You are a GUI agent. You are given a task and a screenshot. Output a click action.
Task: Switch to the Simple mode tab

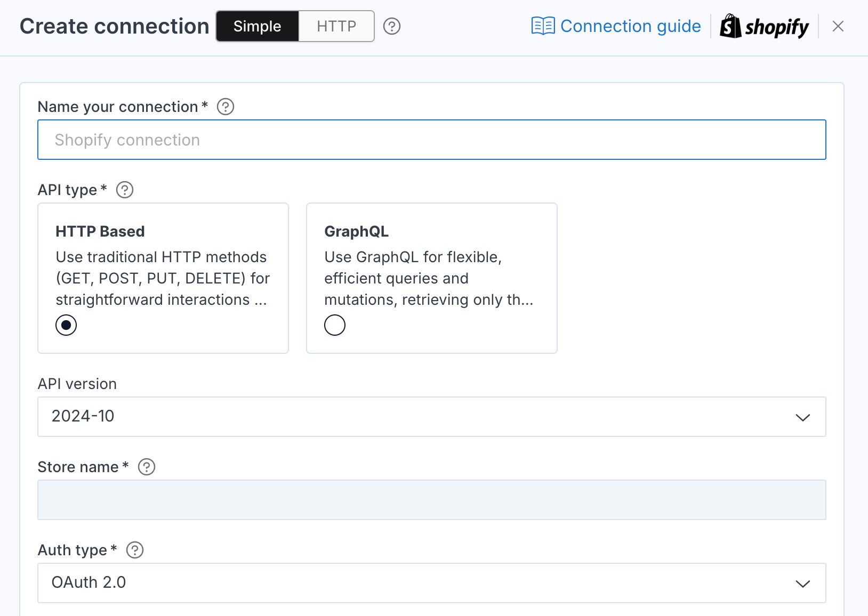(x=257, y=26)
